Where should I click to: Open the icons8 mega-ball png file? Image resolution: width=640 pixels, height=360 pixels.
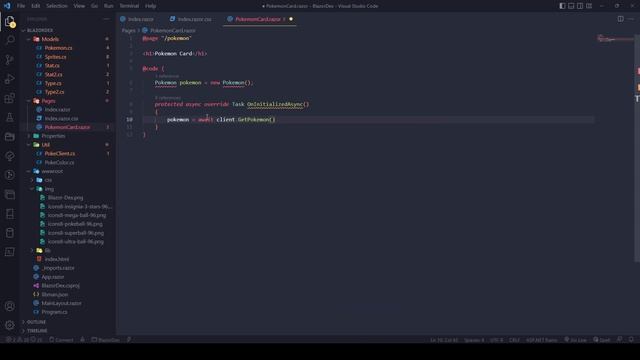click(77, 215)
